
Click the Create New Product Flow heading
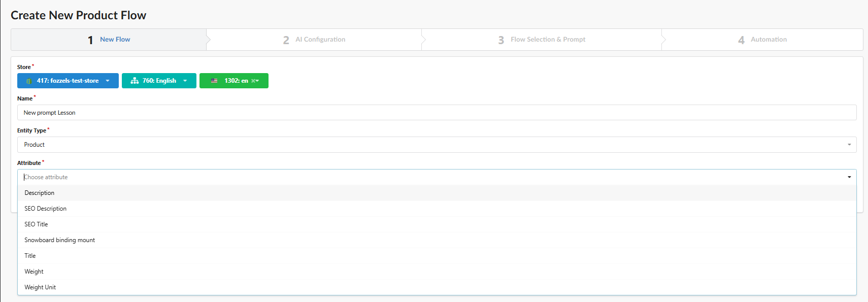pyautogui.click(x=79, y=15)
